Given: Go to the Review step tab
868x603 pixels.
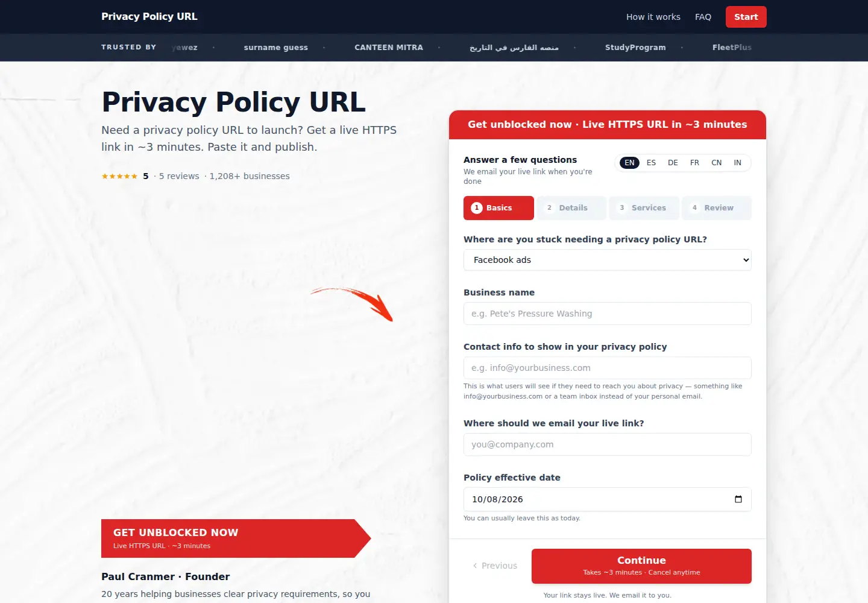Looking at the screenshot, I should coord(717,208).
